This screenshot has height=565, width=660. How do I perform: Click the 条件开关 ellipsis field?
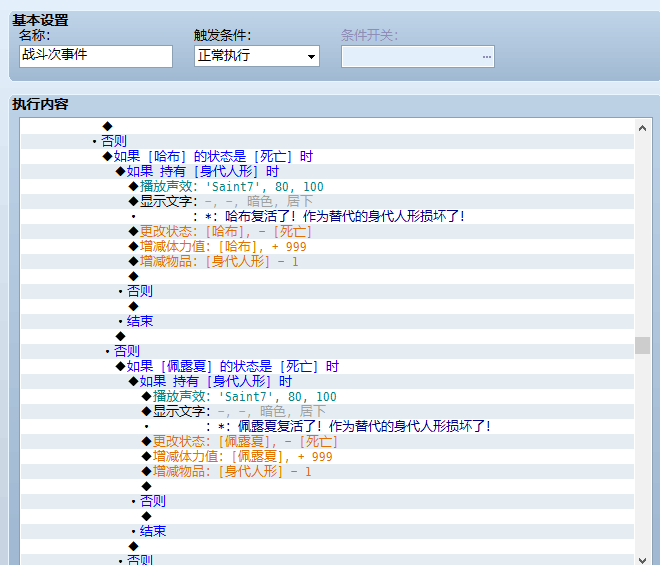point(418,56)
